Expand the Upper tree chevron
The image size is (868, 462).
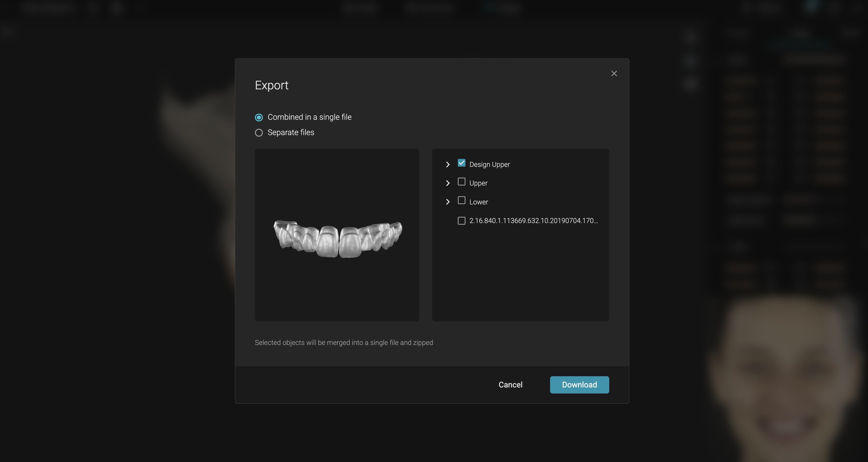[448, 183]
